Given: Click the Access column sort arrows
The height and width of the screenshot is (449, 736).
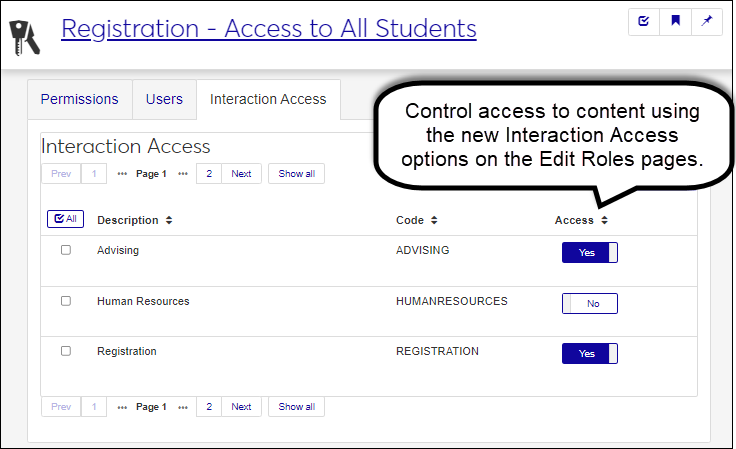Looking at the screenshot, I should click(604, 220).
